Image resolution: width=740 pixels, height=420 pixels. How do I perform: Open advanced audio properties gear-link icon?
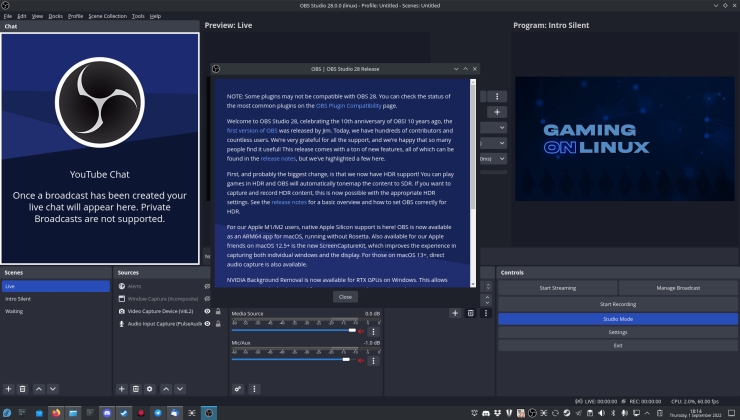coord(238,389)
